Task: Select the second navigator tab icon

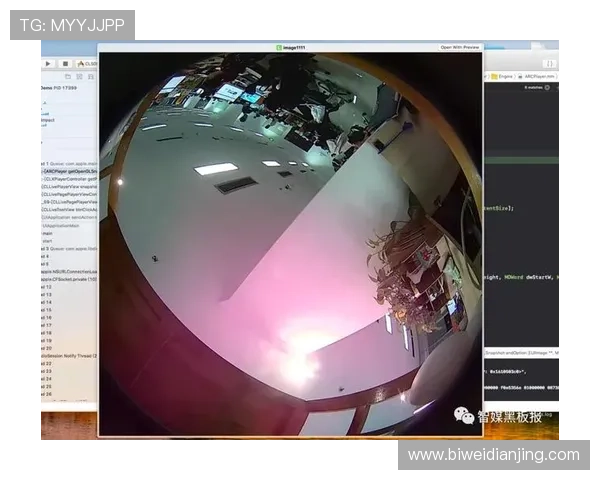Action: click(x=79, y=77)
